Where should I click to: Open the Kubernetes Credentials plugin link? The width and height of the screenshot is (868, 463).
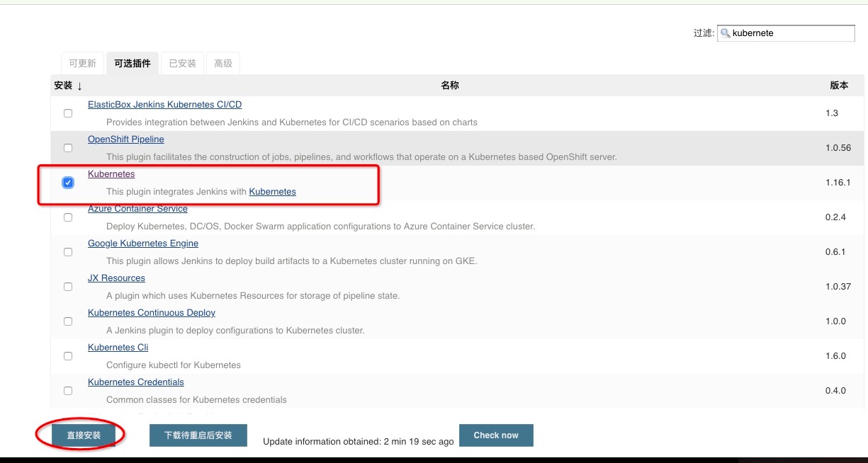[x=136, y=382]
